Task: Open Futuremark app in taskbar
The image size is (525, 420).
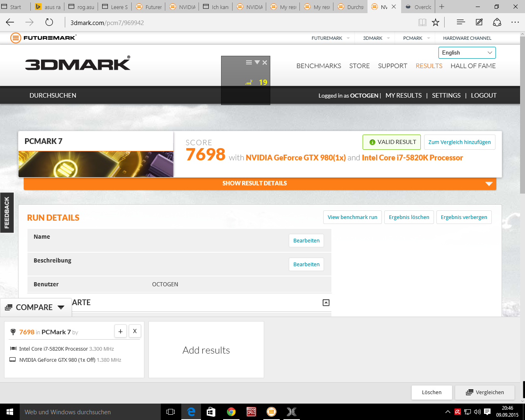Action: tap(272, 412)
